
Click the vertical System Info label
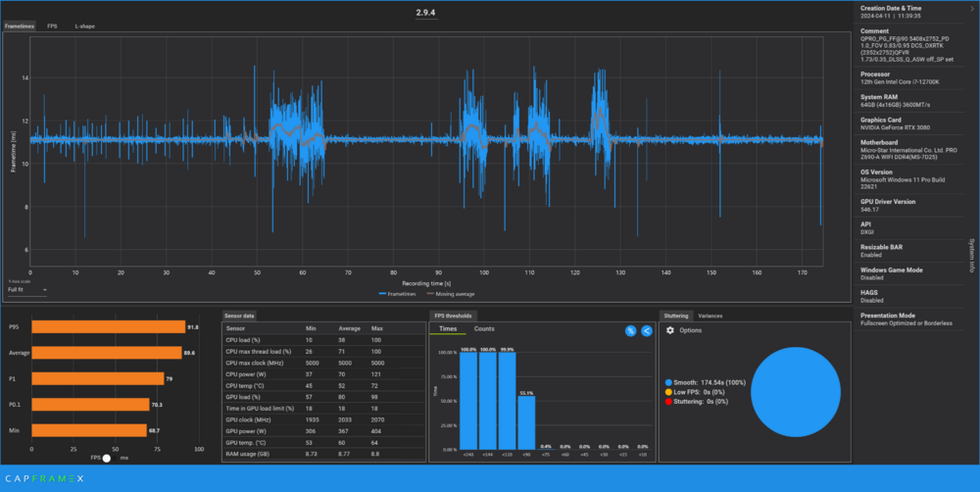coord(970,255)
